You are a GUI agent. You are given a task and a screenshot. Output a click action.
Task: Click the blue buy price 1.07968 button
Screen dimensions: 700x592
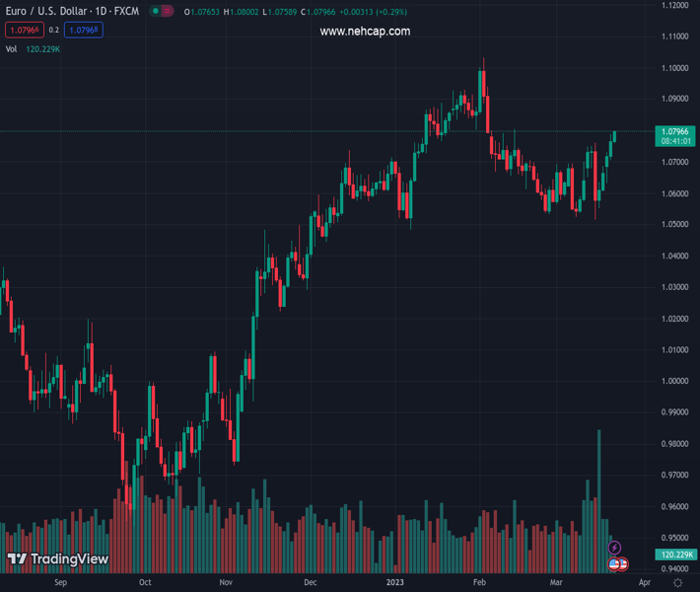click(84, 31)
